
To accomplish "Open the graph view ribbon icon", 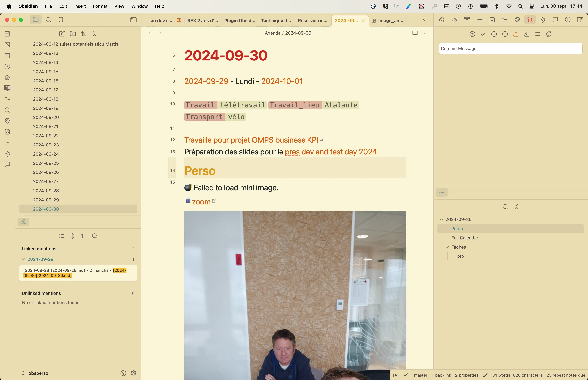I will click(x=7, y=154).
